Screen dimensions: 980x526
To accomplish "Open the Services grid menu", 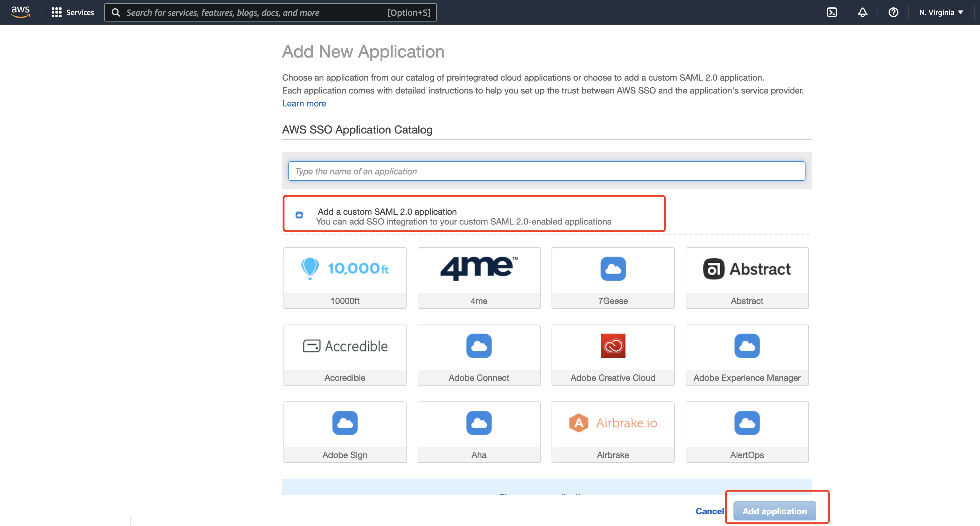I will pyautogui.click(x=73, y=13).
